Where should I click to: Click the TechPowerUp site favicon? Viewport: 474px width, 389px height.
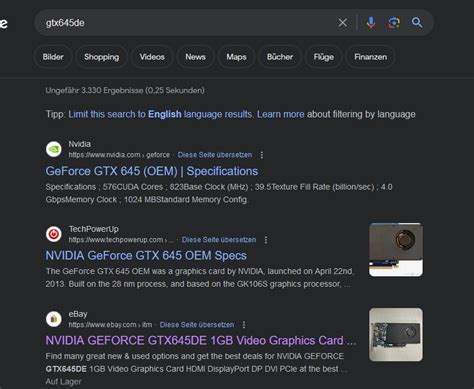click(54, 234)
